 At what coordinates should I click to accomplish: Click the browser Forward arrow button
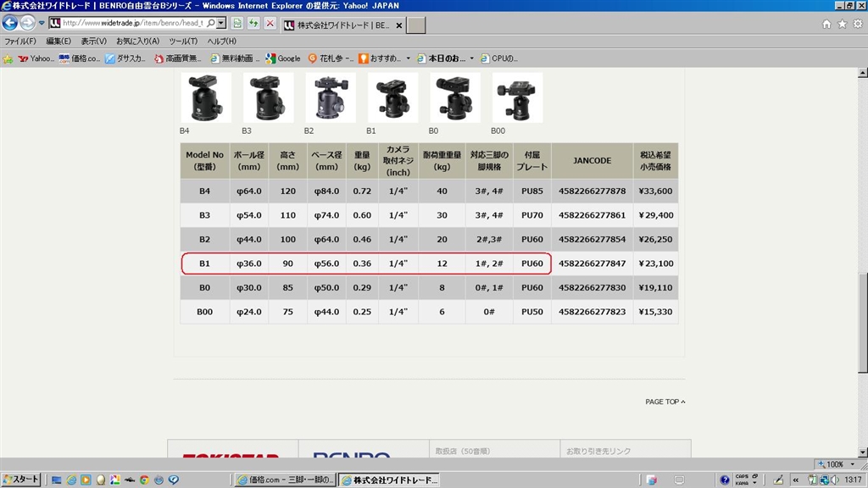coord(27,23)
